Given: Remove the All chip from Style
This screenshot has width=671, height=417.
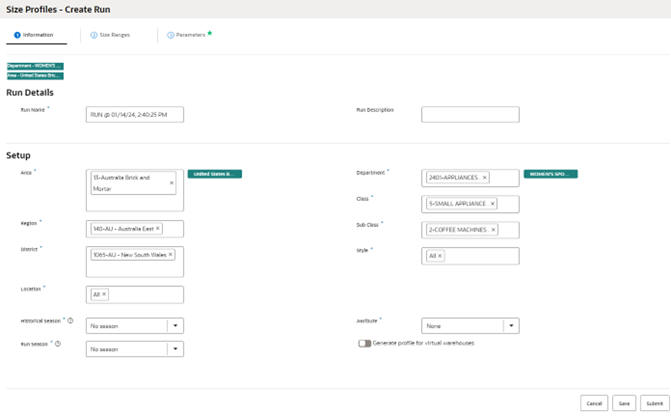Looking at the screenshot, I should [x=440, y=256].
